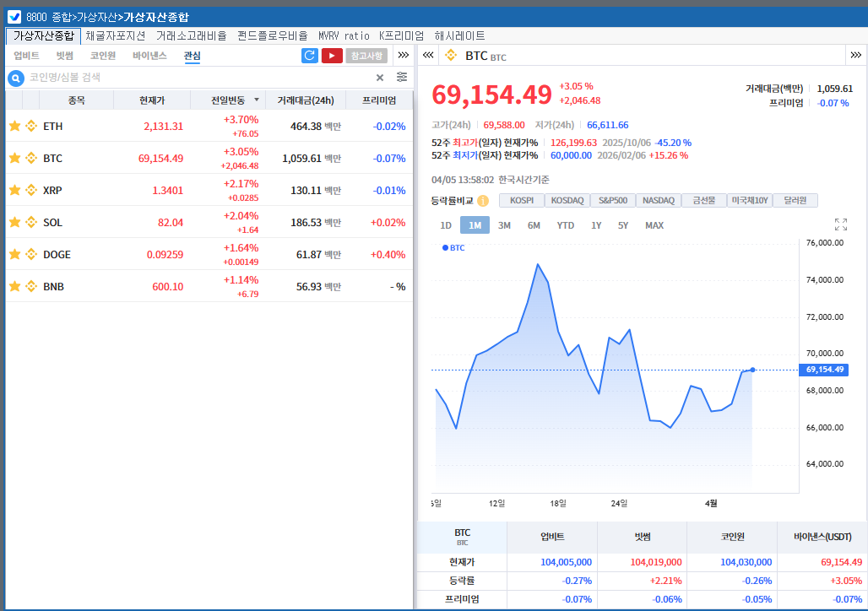The image size is (868, 611).
Task: Collapse chart panel with <<< chevron
Action: [428, 56]
